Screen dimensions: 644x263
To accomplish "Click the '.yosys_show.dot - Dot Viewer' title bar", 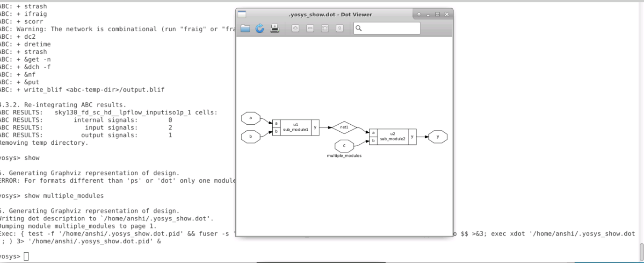I will (331, 14).
